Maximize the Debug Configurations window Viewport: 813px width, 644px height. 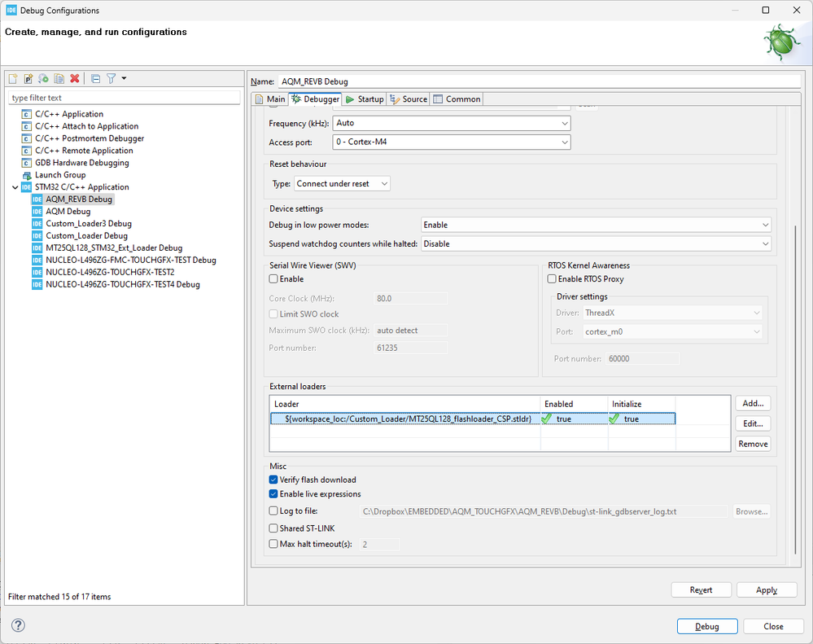(765, 11)
